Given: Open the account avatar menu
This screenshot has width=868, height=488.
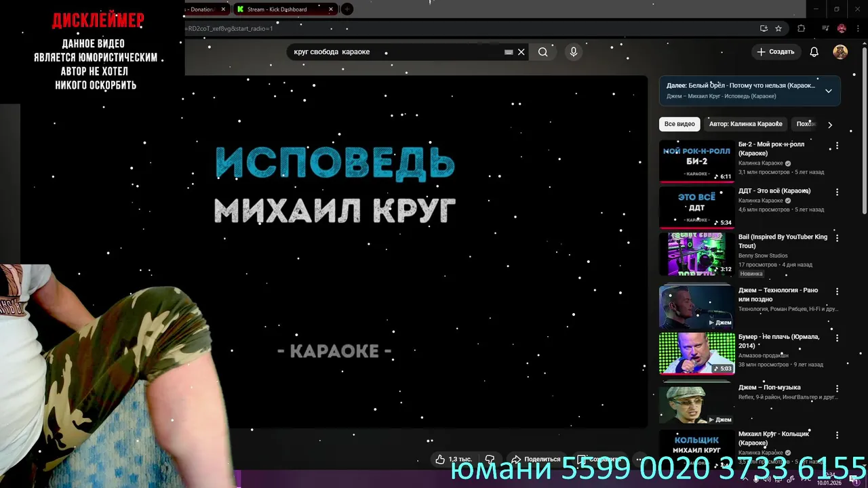Looking at the screenshot, I should (x=840, y=52).
